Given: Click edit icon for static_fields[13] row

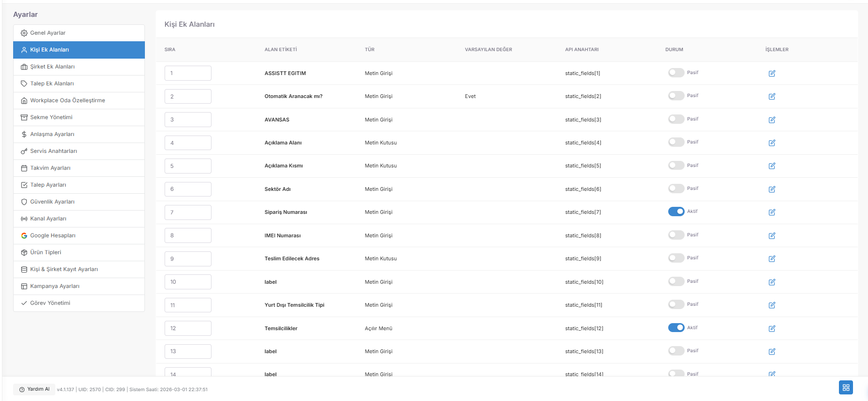Looking at the screenshot, I should point(772,351).
